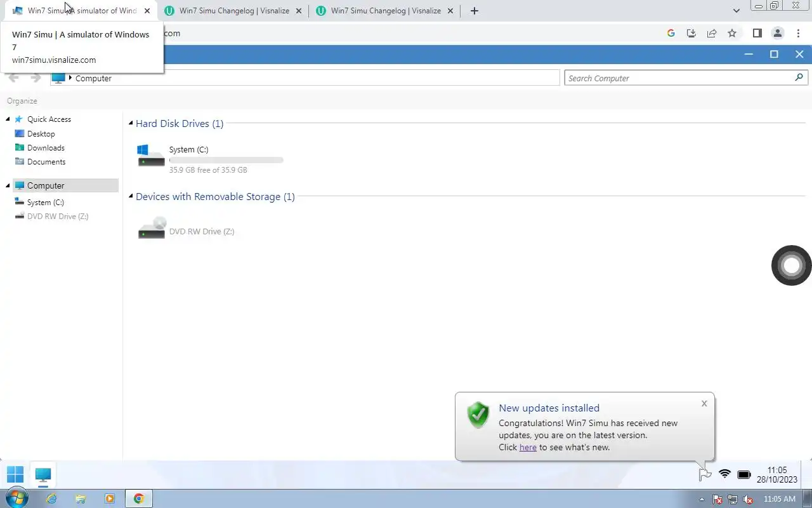
Task: Click Quick Access label in sidebar
Action: (49, 119)
